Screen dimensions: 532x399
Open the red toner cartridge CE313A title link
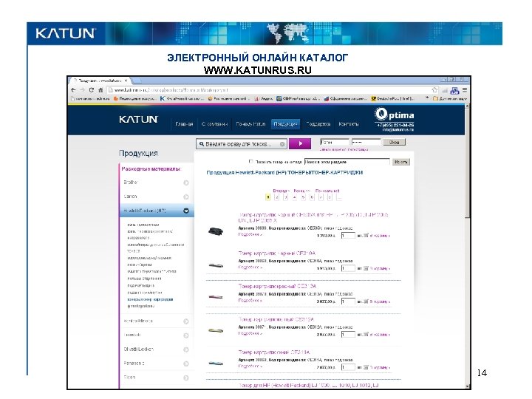click(277, 287)
